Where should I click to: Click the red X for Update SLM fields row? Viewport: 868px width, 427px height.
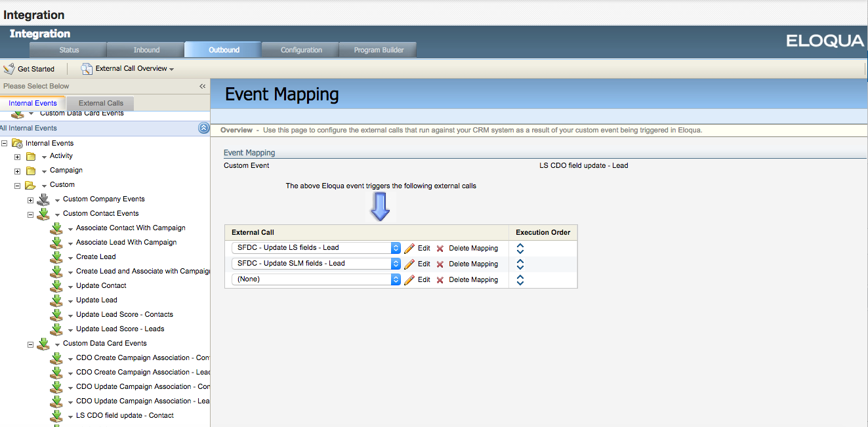[x=440, y=264]
